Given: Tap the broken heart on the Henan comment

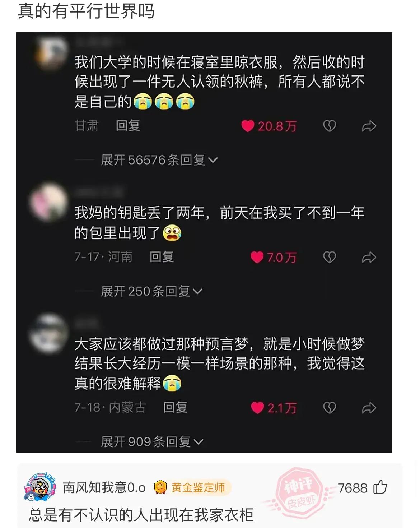Looking at the screenshot, I should pos(330,257).
